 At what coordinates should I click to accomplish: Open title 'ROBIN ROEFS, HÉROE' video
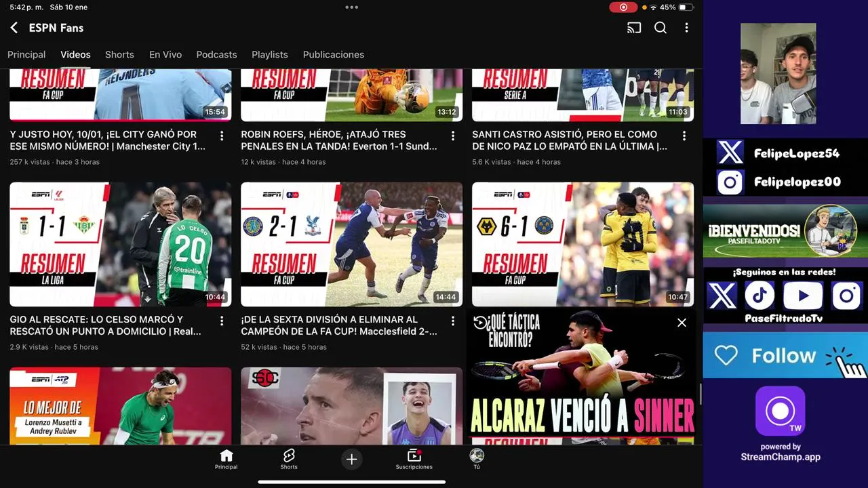click(339, 140)
